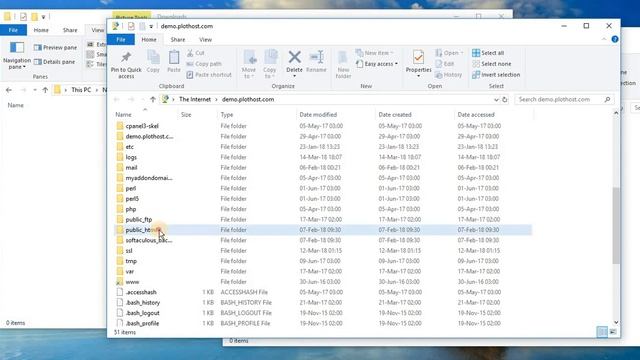Click The Internet breadcrumb in address bar

pyautogui.click(x=195, y=100)
